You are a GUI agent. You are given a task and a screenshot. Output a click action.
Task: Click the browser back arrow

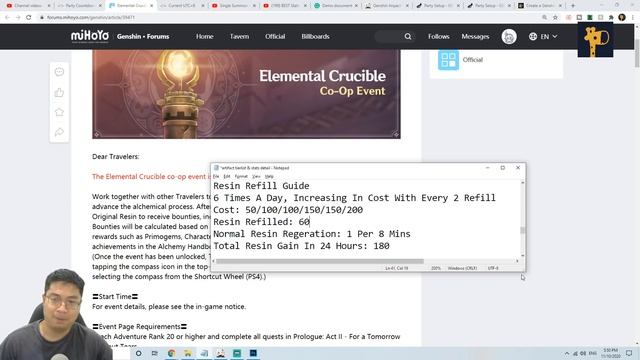(x=7, y=17)
